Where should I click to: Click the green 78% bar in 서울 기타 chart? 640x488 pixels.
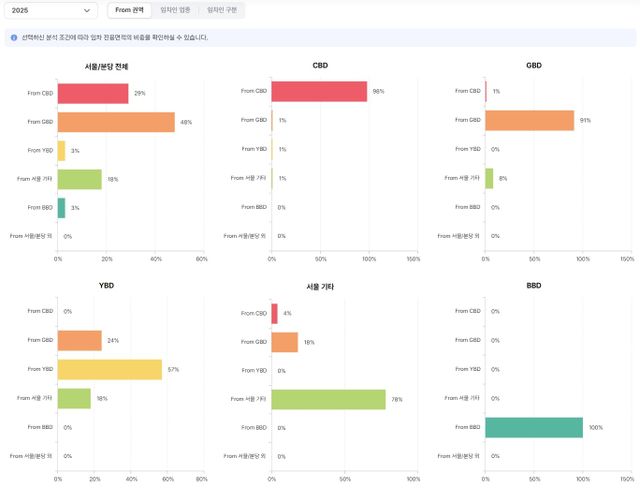click(328, 399)
